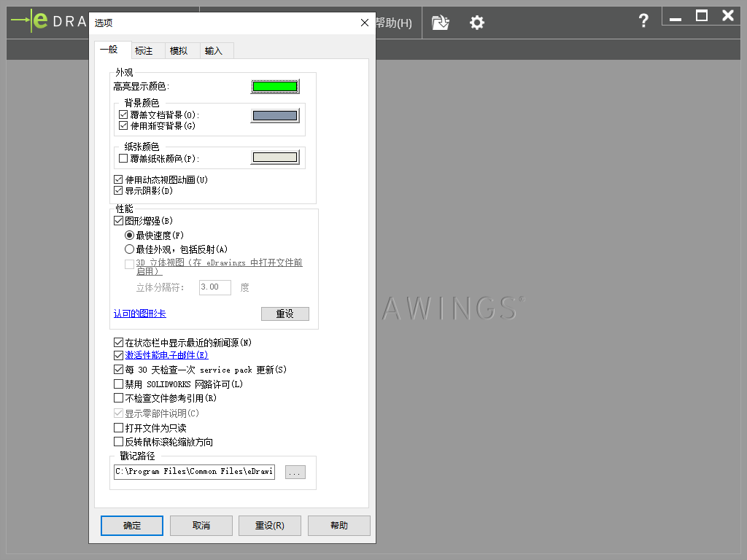This screenshot has height=560, width=747.
Task: Open the 认可的图形卡 link
Action: [139, 314]
